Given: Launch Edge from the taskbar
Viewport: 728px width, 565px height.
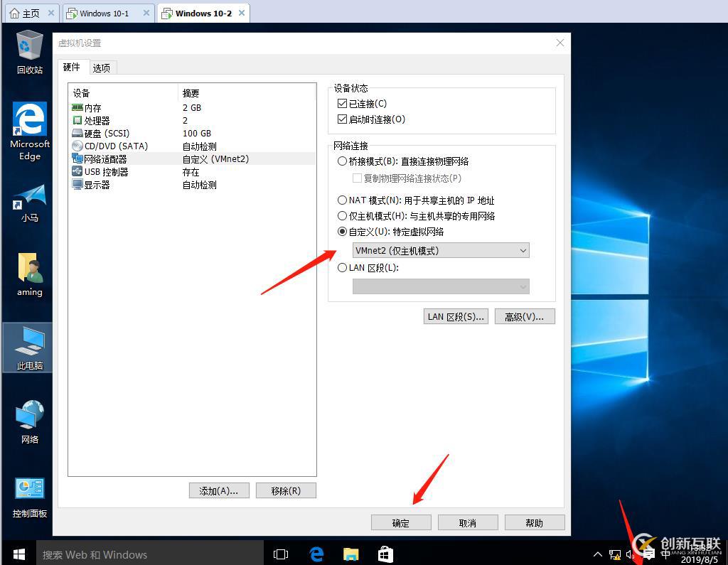Looking at the screenshot, I should pos(316,554).
